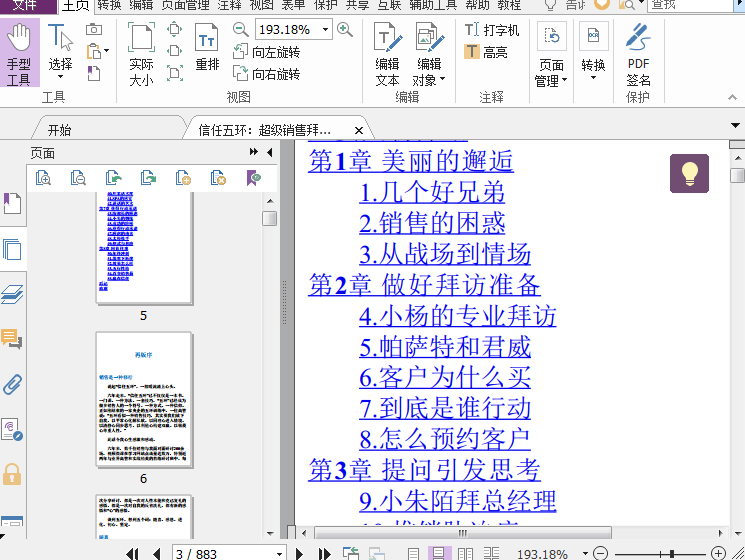This screenshot has width=745, height=560.
Task: Switch to single page view mode
Action: [x=413, y=553]
